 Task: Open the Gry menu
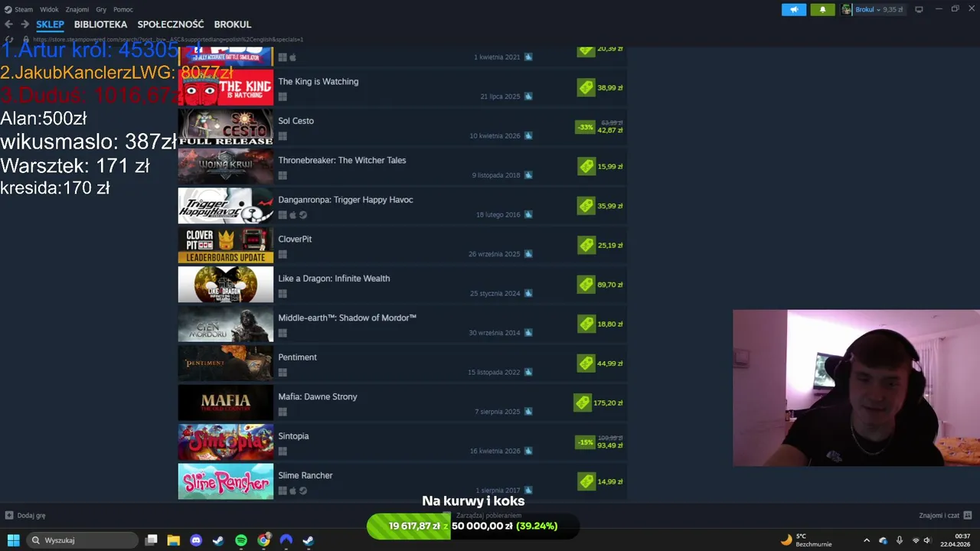point(101,9)
